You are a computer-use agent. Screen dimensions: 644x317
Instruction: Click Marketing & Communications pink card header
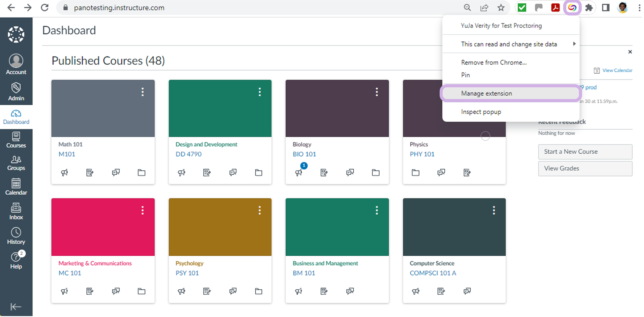103,227
